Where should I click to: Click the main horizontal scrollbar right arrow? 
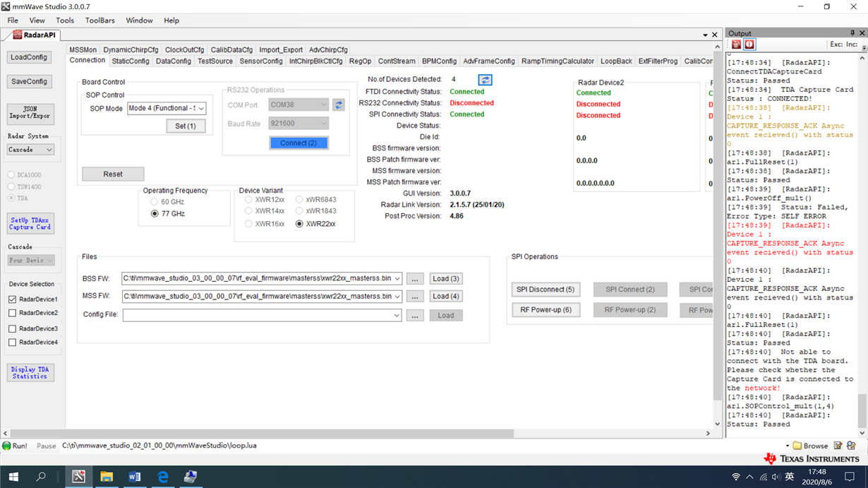click(x=708, y=433)
